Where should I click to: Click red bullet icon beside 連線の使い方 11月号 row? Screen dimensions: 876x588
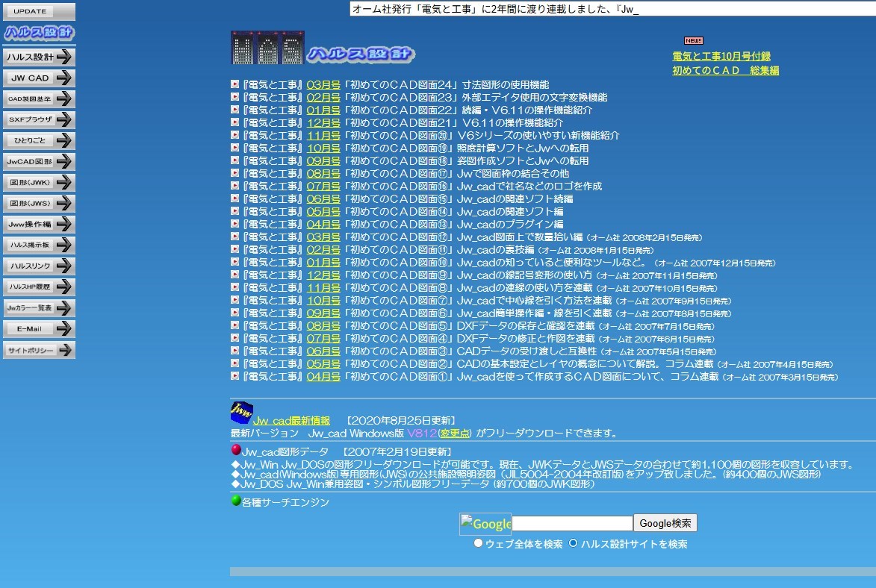(x=234, y=287)
